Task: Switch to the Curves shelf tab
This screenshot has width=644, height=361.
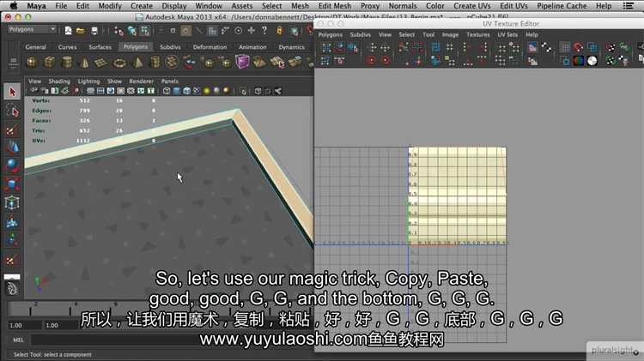Action: (67, 47)
